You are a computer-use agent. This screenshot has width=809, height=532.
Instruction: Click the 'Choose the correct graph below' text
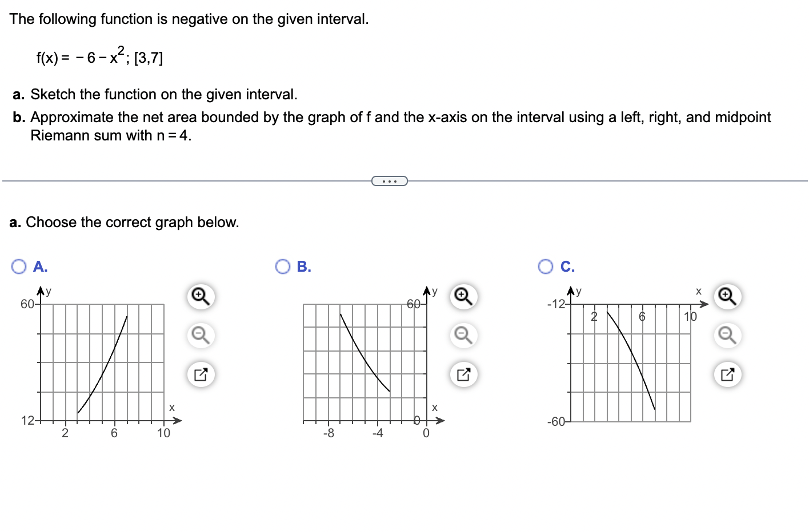tap(125, 223)
